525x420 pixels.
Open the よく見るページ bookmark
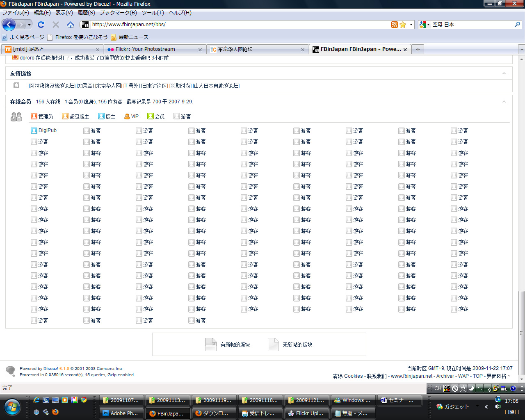click(23, 37)
